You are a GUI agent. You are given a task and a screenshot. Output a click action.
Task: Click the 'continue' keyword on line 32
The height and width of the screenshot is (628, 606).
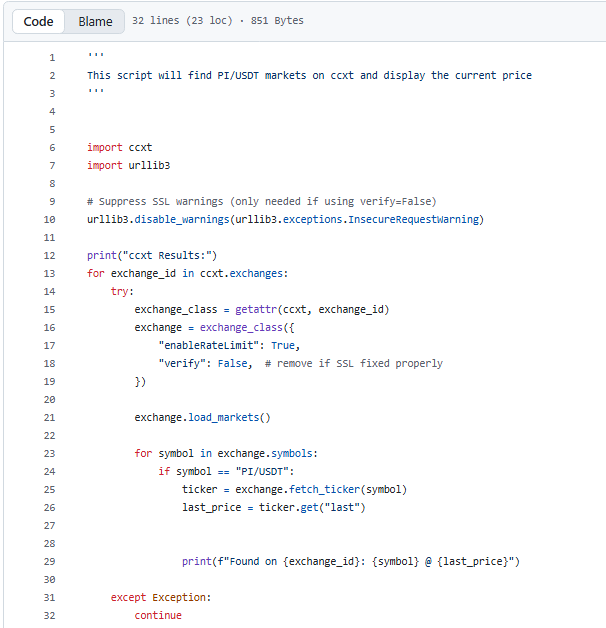point(158,616)
